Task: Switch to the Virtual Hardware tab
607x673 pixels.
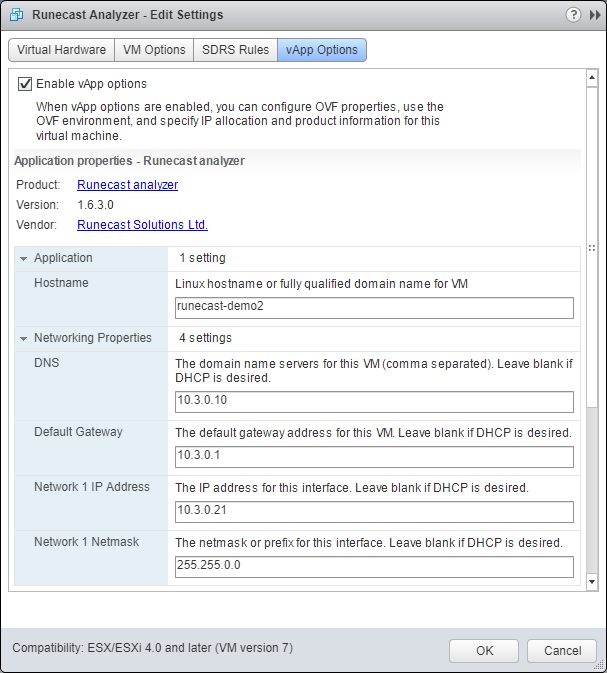Action: 61,50
